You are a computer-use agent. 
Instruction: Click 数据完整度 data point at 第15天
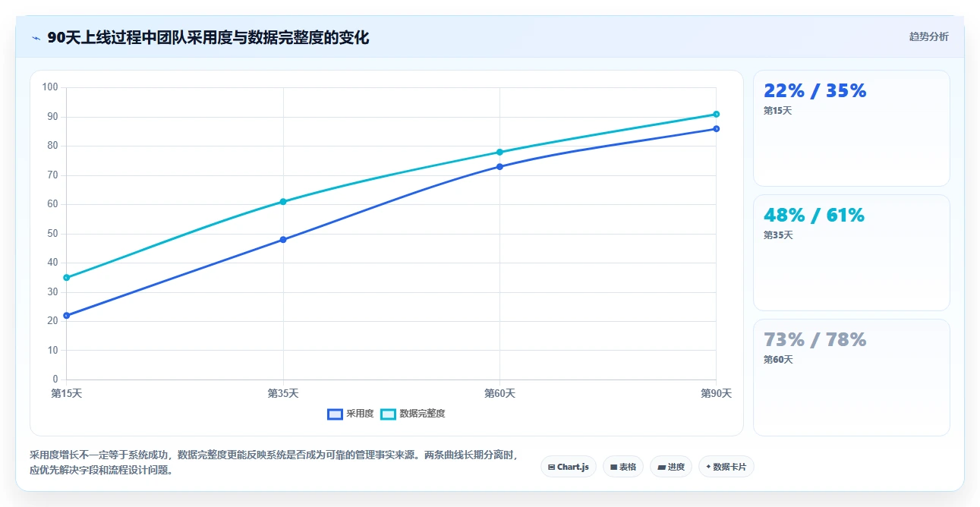pyautogui.click(x=67, y=277)
